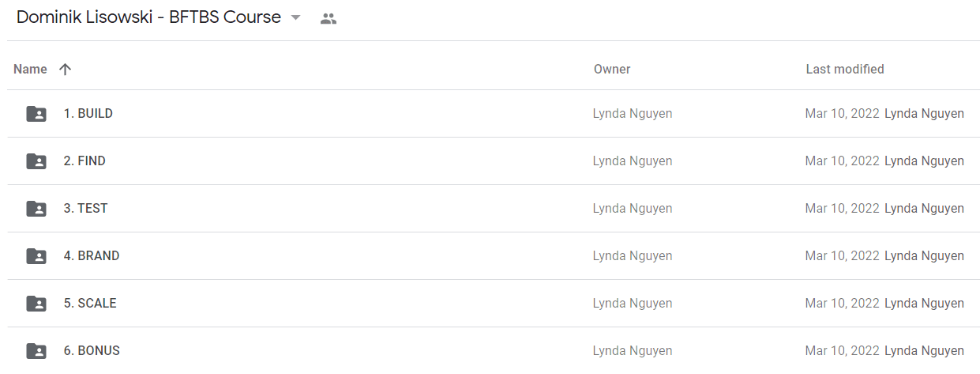Sort files by the Name column
The width and height of the screenshot is (980, 374).
point(30,70)
